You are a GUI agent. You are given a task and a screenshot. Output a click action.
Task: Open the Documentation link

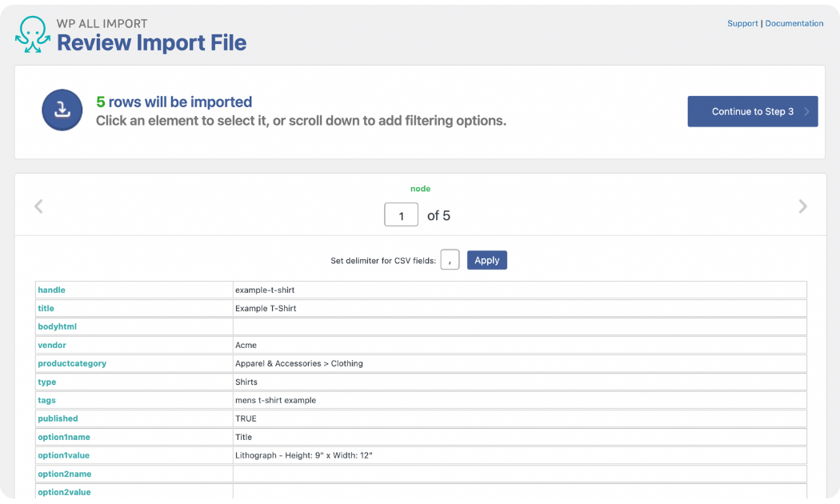pos(794,23)
